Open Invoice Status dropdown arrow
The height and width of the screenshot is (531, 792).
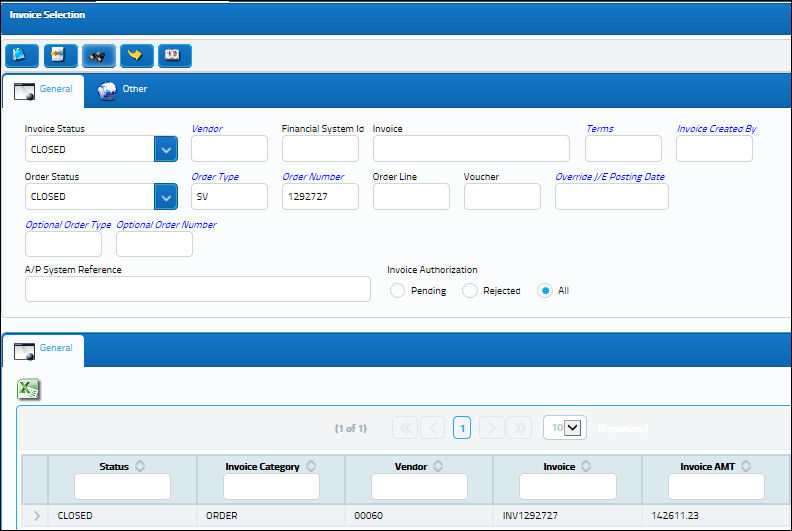tap(166, 149)
